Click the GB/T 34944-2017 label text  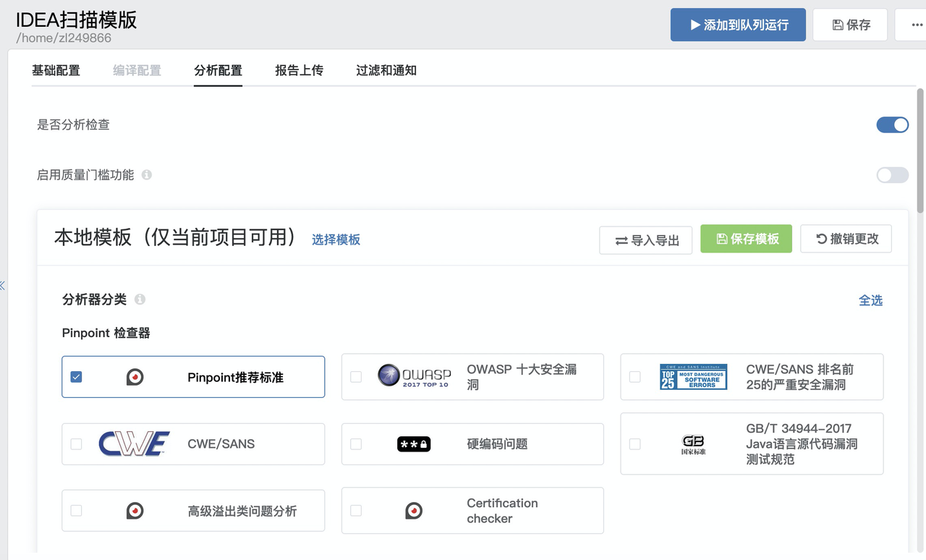click(802, 444)
